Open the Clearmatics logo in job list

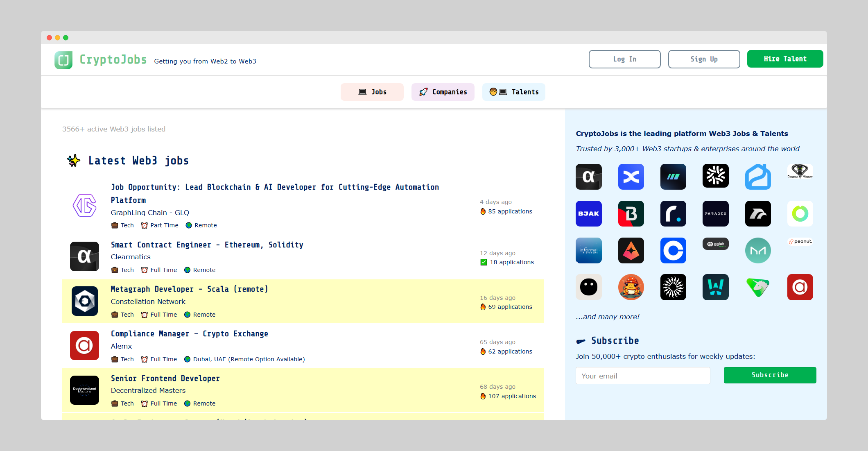(x=84, y=256)
